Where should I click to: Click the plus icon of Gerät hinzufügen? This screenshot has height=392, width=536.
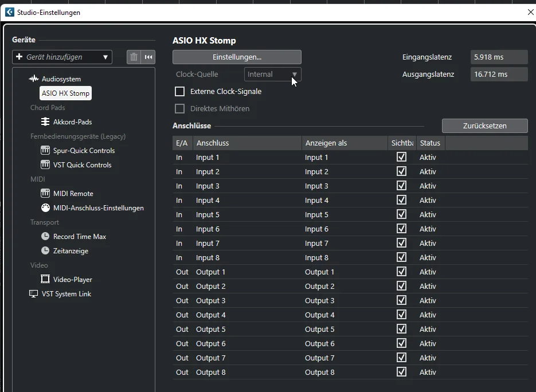coord(19,57)
